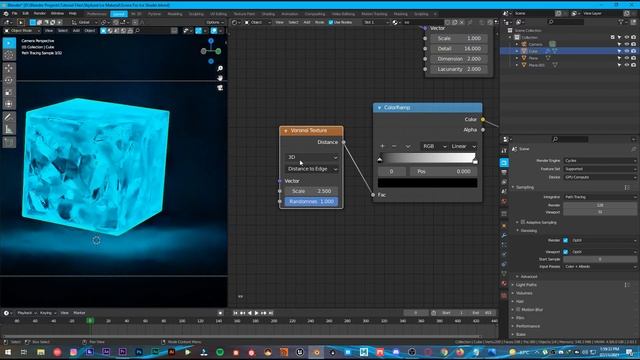Open the Device GPU Compute dropdown
The image size is (640, 360).
coord(600,177)
